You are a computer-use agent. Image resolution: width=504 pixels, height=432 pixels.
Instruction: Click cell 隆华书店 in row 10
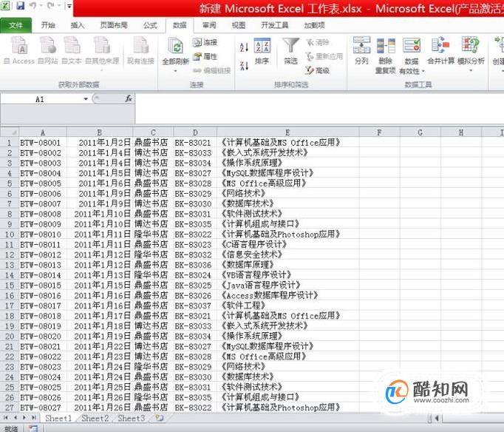[153, 234]
